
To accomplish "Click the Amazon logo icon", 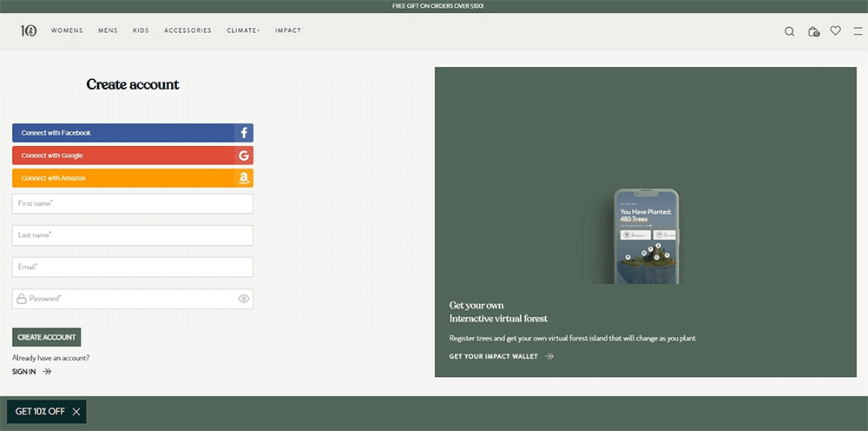I will pyautogui.click(x=244, y=178).
